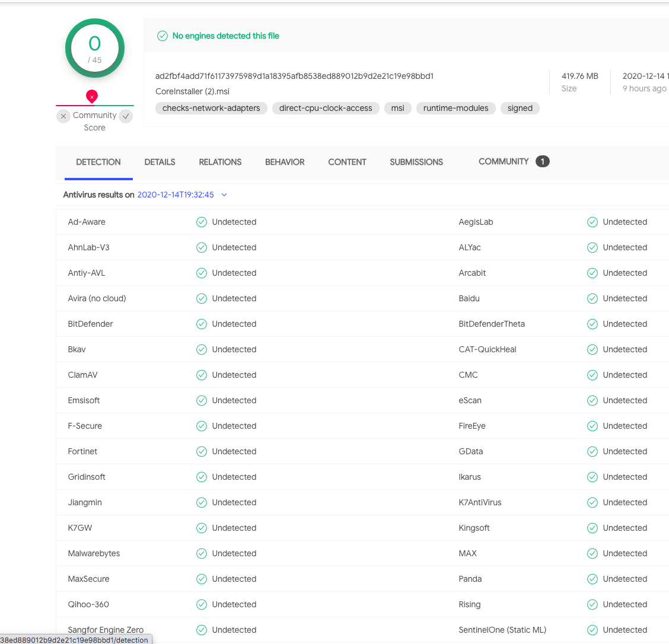Viewport: 669px width, 644px height.
Task: Open the 2020-12-14T19:32:45 results date selector
Action: click(x=176, y=195)
